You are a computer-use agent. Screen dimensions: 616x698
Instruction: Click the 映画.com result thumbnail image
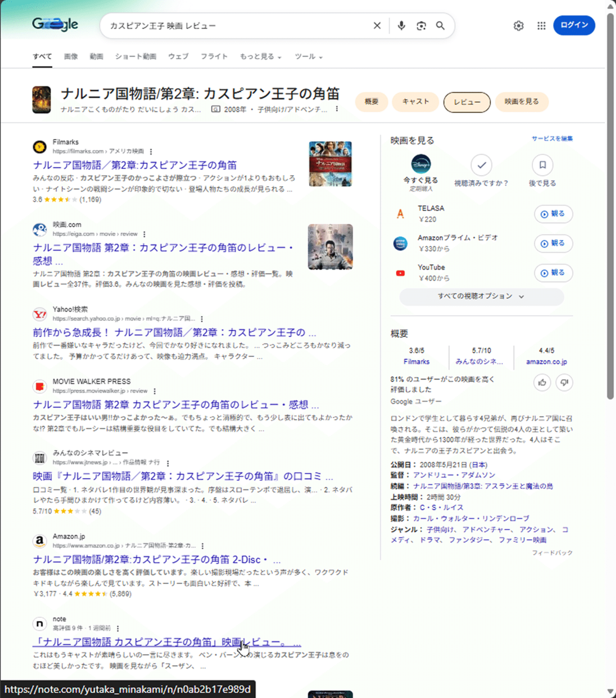330,247
